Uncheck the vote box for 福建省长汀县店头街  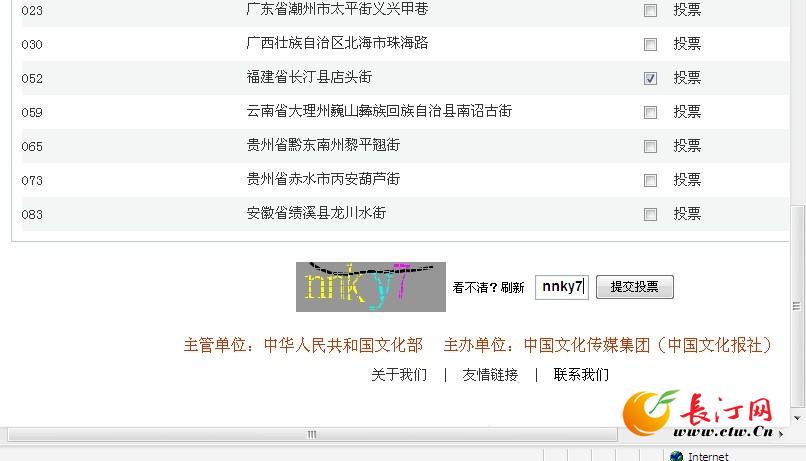[650, 78]
